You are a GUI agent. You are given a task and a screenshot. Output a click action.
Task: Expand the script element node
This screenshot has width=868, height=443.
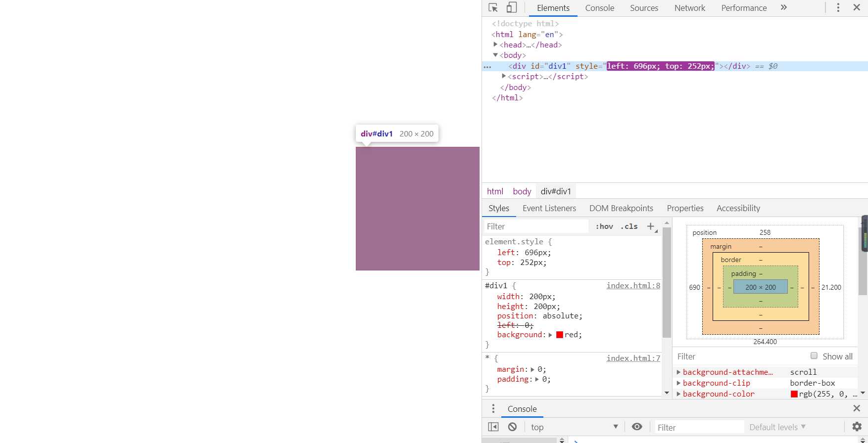(504, 76)
